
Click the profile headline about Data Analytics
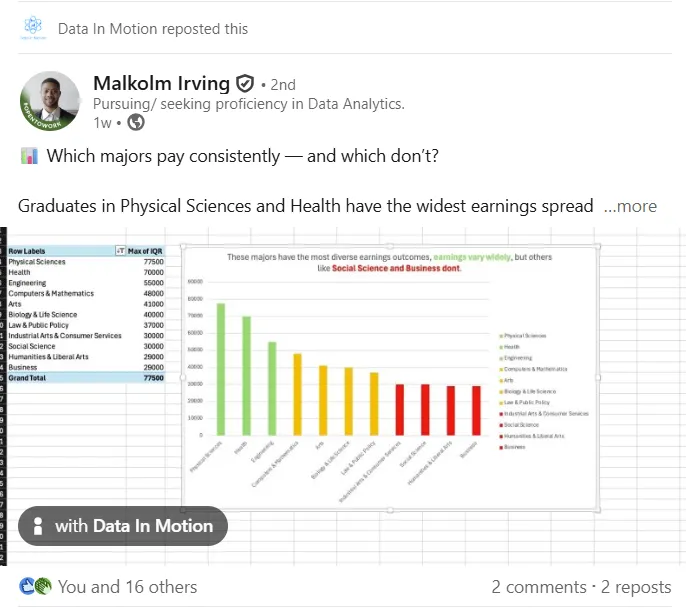tap(248, 104)
